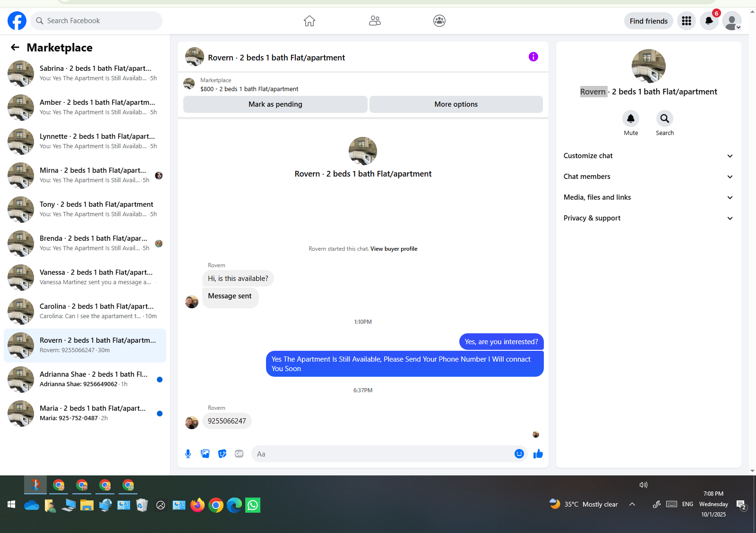Click the attach photo icon in composer
Viewport: 756px width, 533px height.
click(205, 454)
